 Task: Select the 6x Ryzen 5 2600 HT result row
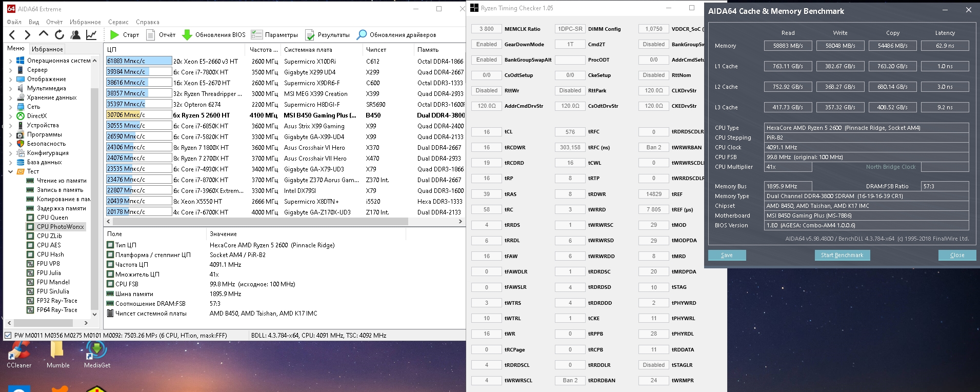point(285,115)
